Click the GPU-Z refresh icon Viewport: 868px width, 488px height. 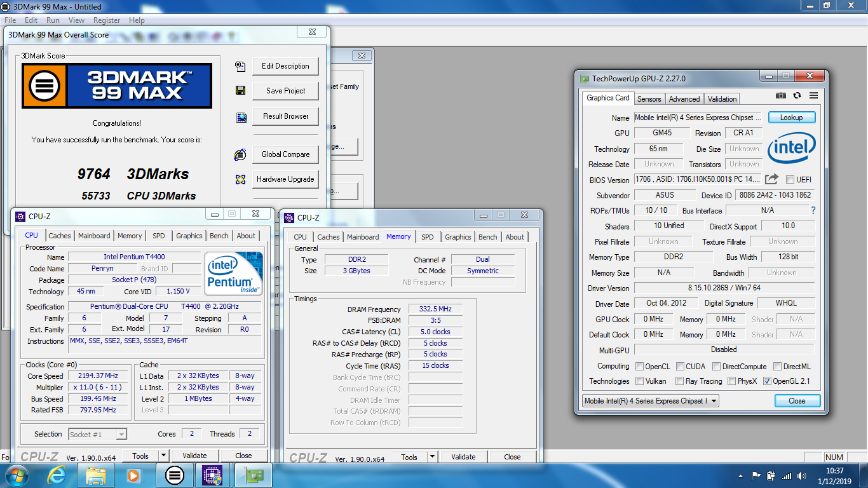(x=797, y=96)
